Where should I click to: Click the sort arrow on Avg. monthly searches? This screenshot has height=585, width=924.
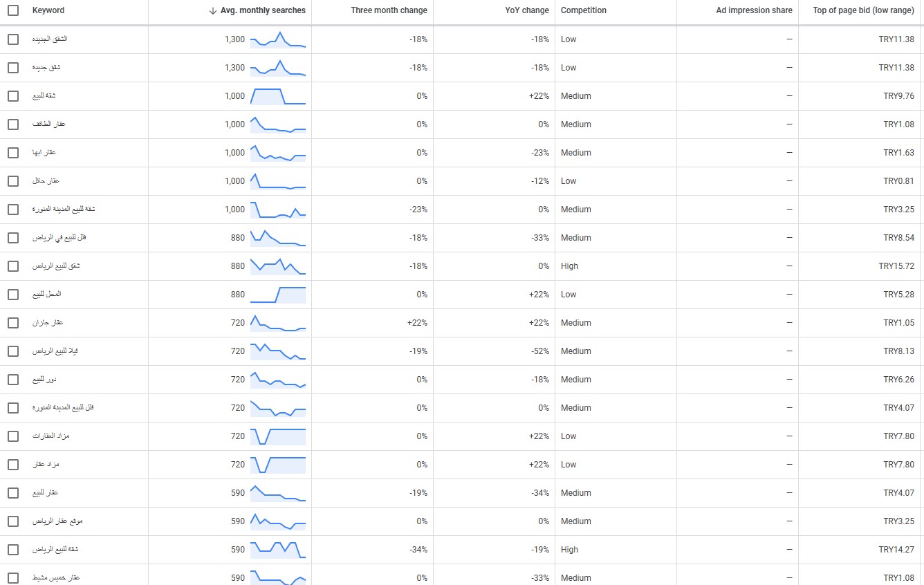[x=212, y=10]
